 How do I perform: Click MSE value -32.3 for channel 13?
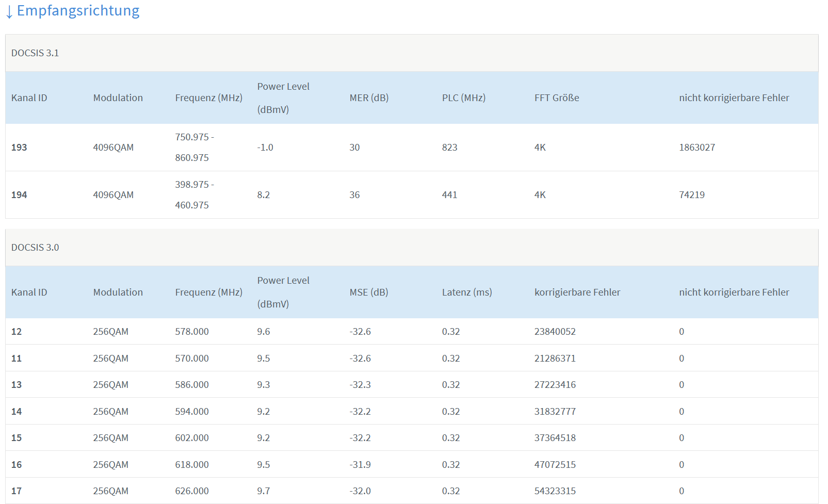pos(360,385)
